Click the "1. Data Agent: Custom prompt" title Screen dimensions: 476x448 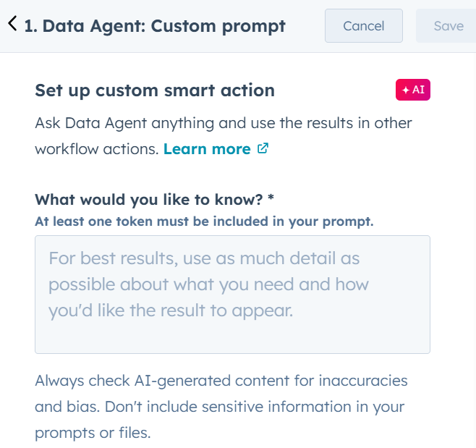[155, 26]
